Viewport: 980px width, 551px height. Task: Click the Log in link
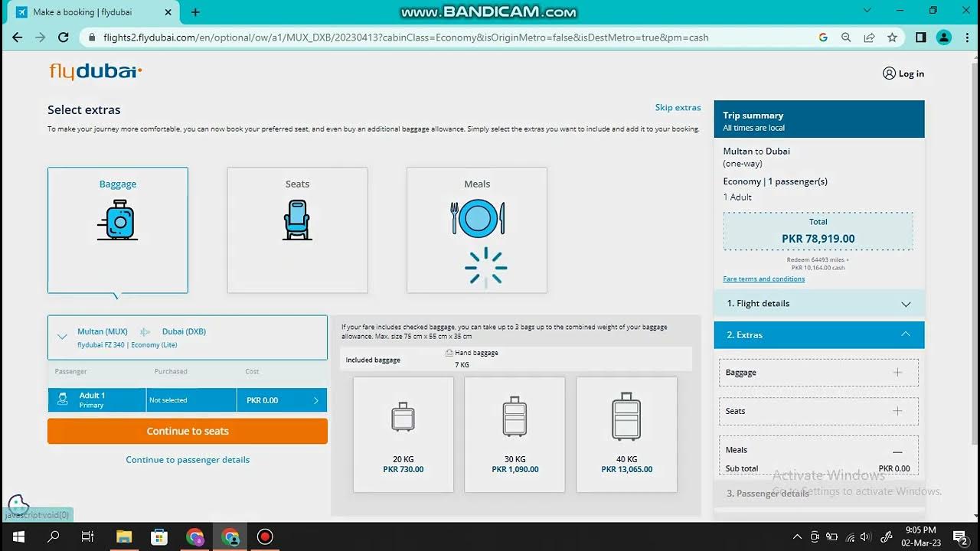point(911,73)
